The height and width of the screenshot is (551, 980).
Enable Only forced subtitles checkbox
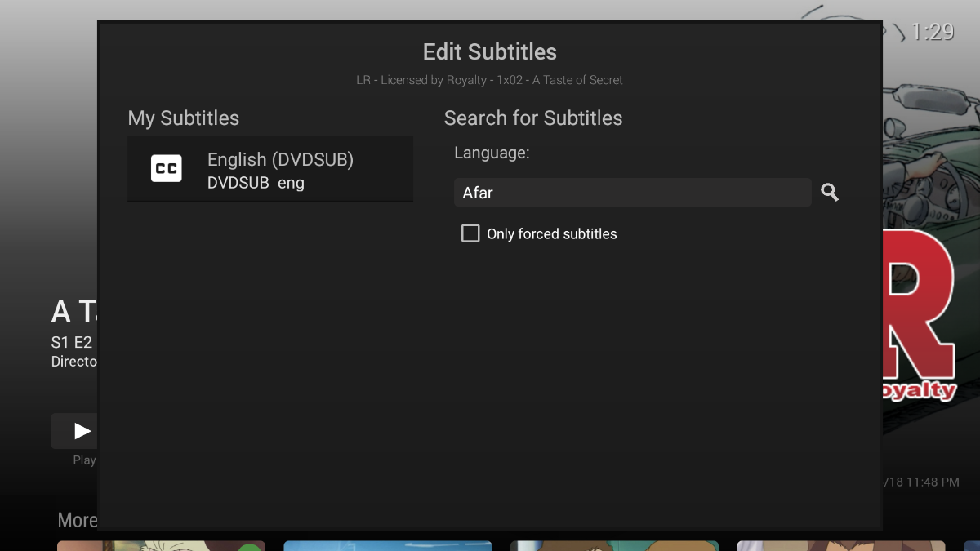coord(470,233)
